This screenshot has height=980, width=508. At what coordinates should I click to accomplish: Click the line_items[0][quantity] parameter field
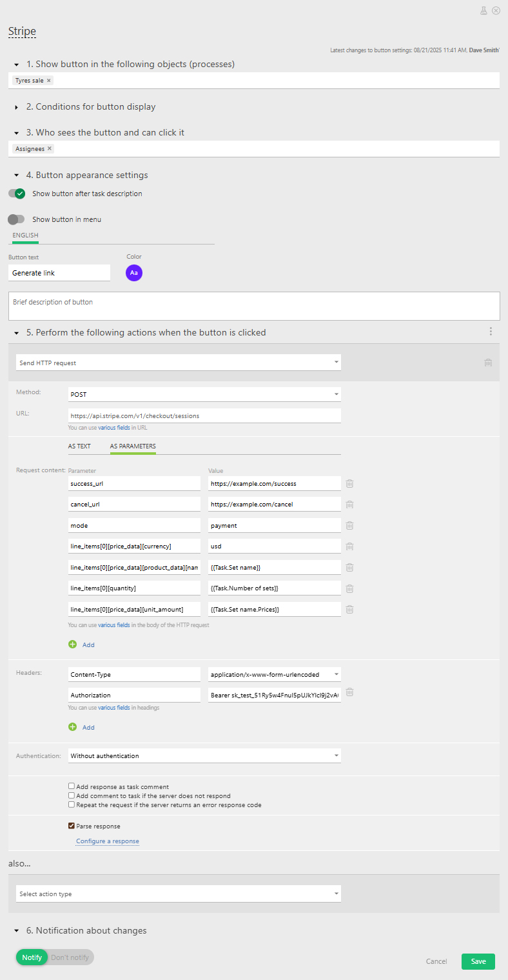(x=134, y=588)
